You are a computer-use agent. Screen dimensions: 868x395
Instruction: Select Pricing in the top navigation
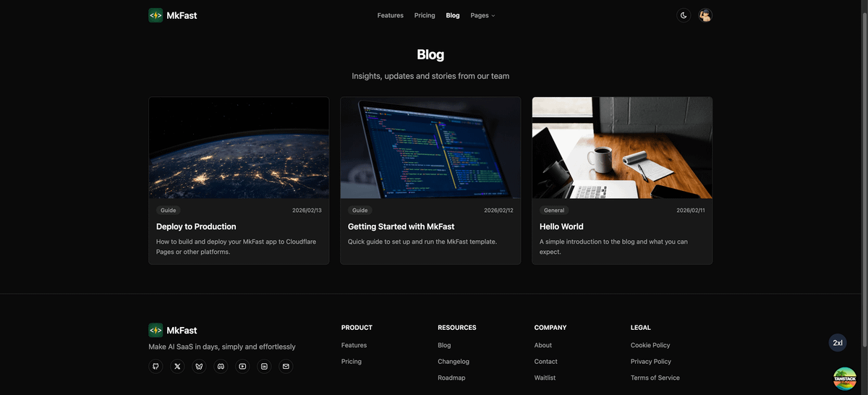(x=425, y=15)
